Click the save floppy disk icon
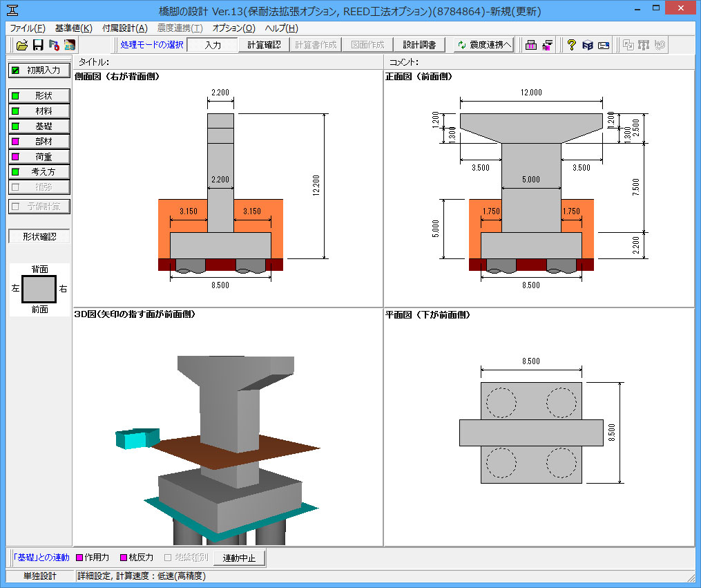This screenshot has width=701, height=588. pos(38,45)
